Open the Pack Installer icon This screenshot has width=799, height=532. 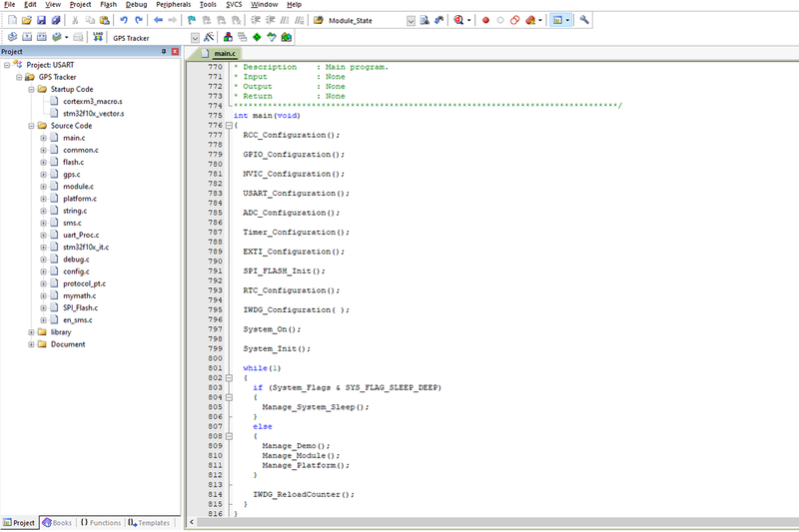tap(287, 37)
